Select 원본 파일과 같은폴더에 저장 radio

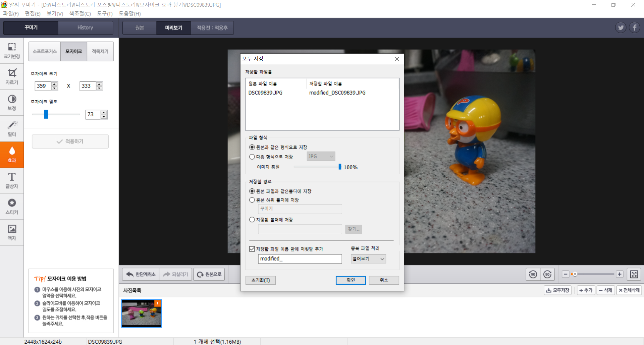tap(252, 191)
